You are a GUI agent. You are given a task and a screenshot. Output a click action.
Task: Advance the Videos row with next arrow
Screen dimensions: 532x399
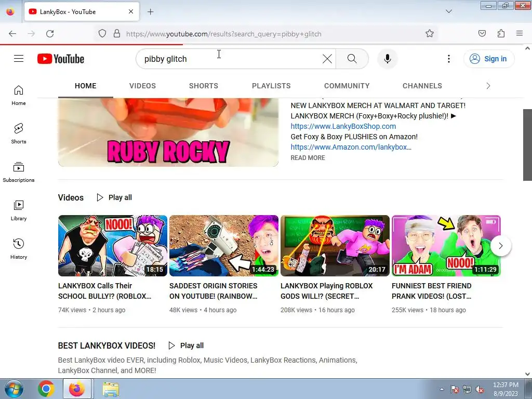coord(500,246)
